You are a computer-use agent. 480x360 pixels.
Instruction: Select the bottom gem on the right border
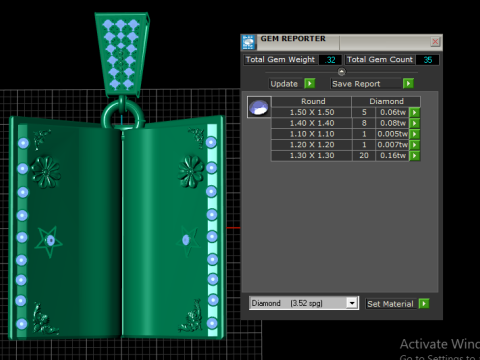tap(212, 323)
